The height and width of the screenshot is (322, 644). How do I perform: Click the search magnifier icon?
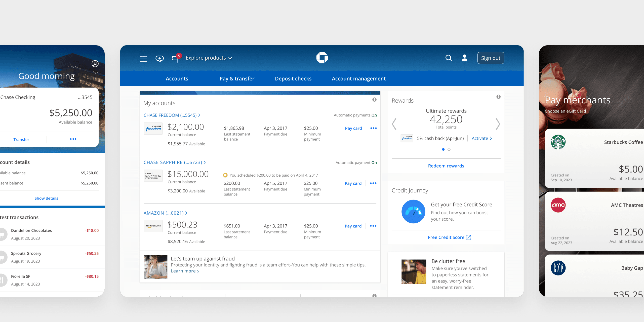(449, 58)
